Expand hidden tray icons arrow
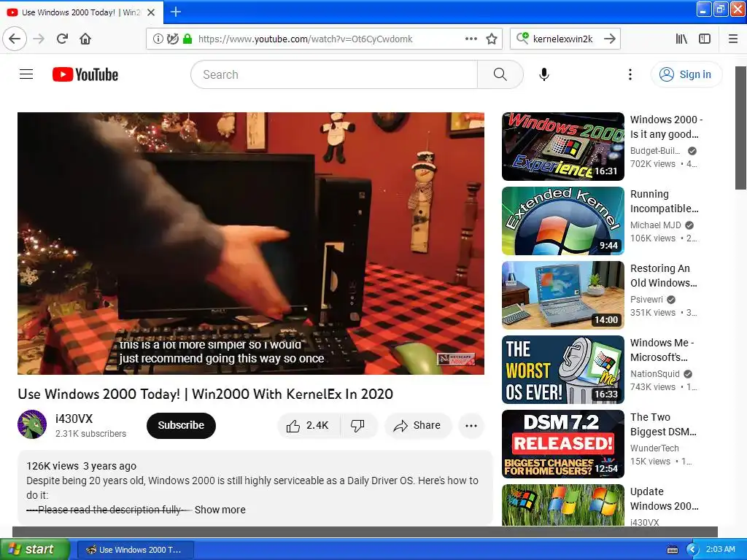Viewport: 747px width, 560px height. coord(692,550)
